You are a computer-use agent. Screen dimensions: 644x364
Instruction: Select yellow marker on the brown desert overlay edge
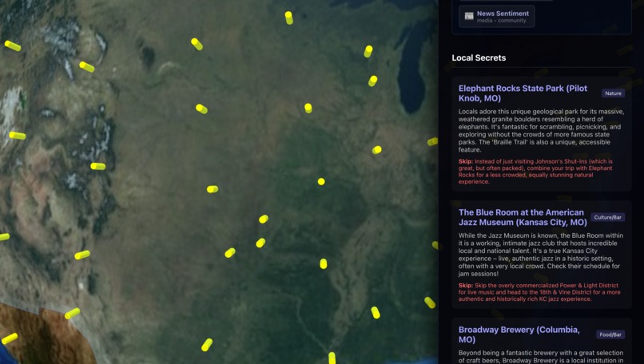[72, 314]
